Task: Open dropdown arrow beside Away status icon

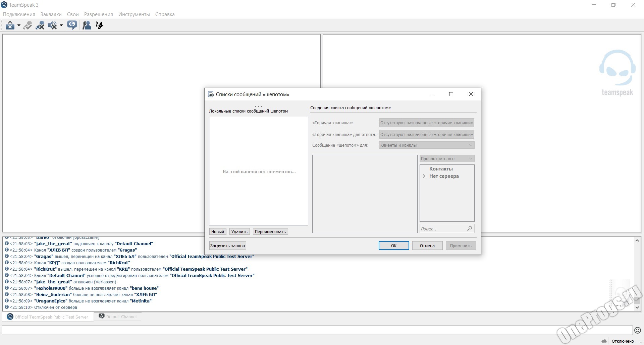Action: click(x=19, y=25)
